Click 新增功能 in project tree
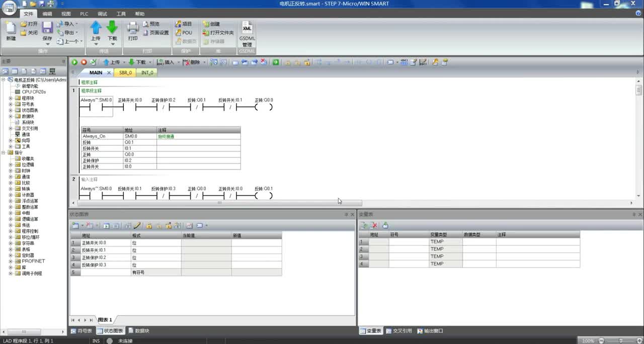Viewport: 644px width, 344px height. pyautogui.click(x=30, y=86)
